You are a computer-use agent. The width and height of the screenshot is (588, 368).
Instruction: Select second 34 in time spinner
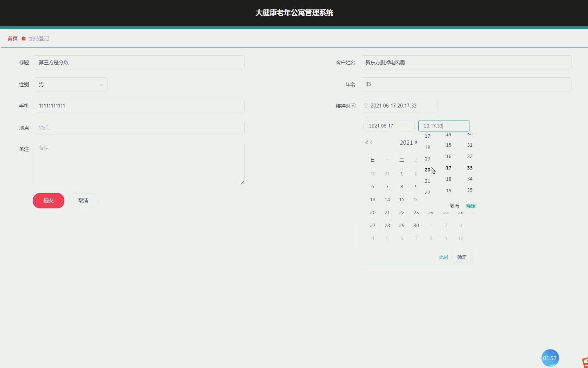pyautogui.click(x=470, y=179)
